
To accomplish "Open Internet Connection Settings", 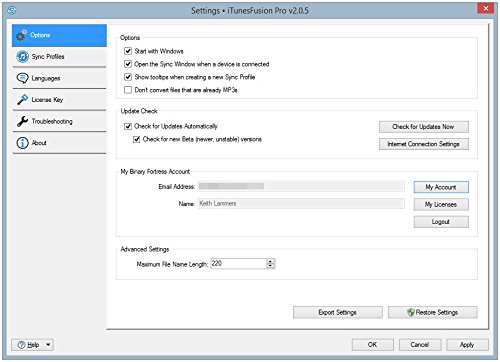I will 424,144.
